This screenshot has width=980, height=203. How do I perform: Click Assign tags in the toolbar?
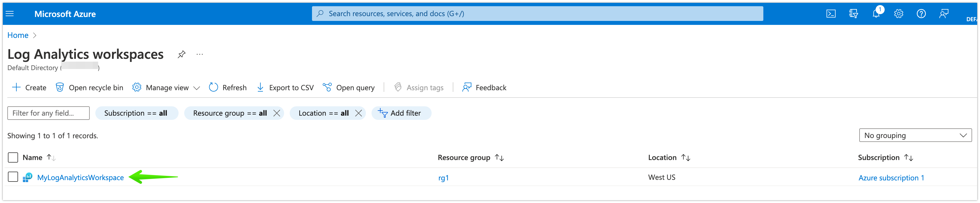pos(418,87)
